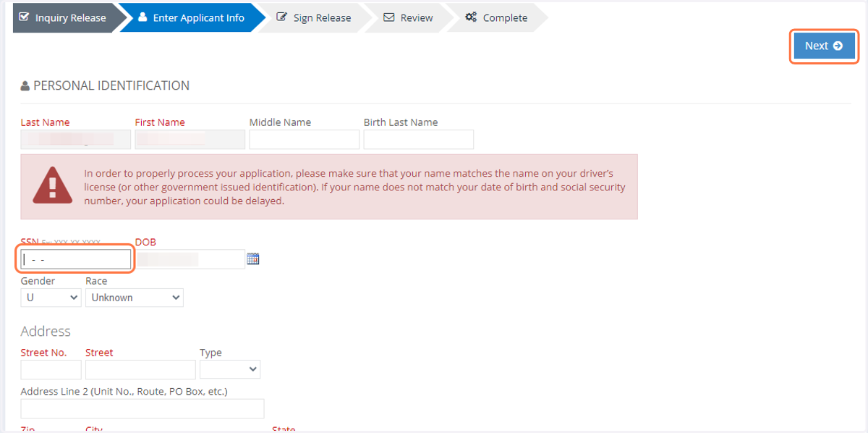Click into the Middle Name field
The width and height of the screenshot is (868, 433).
pyautogui.click(x=305, y=140)
